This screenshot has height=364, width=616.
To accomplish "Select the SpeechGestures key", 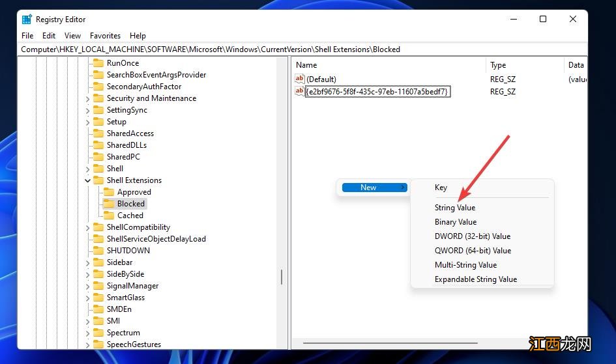I will point(134,344).
